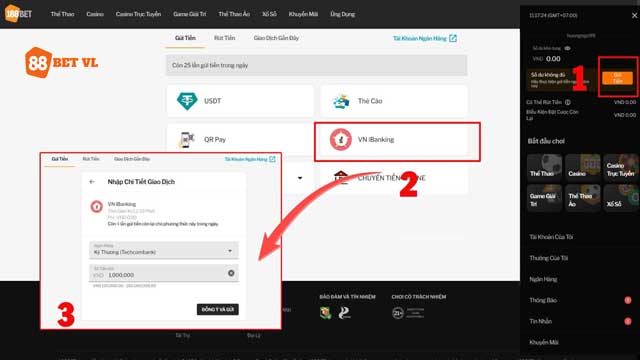Viewport: 640px width, 360px height.
Task: Click the VN IBanking round icon
Action: (x=340, y=140)
